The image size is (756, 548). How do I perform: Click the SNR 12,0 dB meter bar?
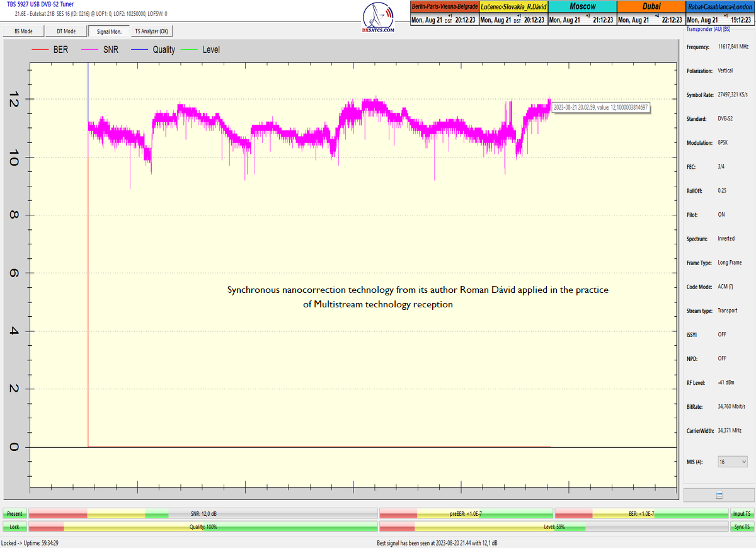point(203,514)
